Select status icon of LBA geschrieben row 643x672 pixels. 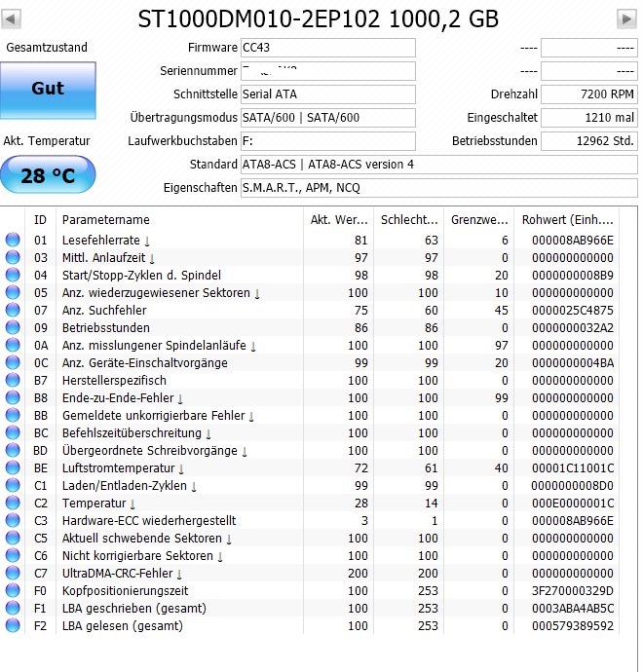click(x=13, y=608)
